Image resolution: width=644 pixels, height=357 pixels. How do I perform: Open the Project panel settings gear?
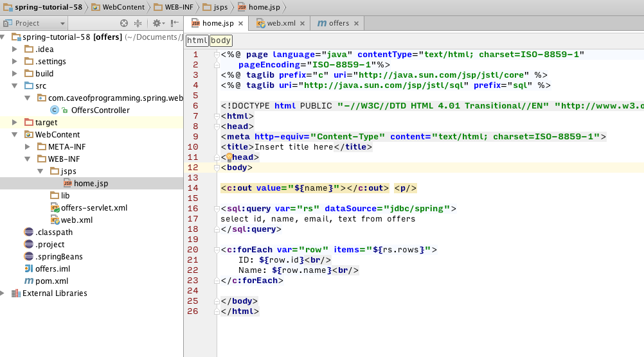158,23
